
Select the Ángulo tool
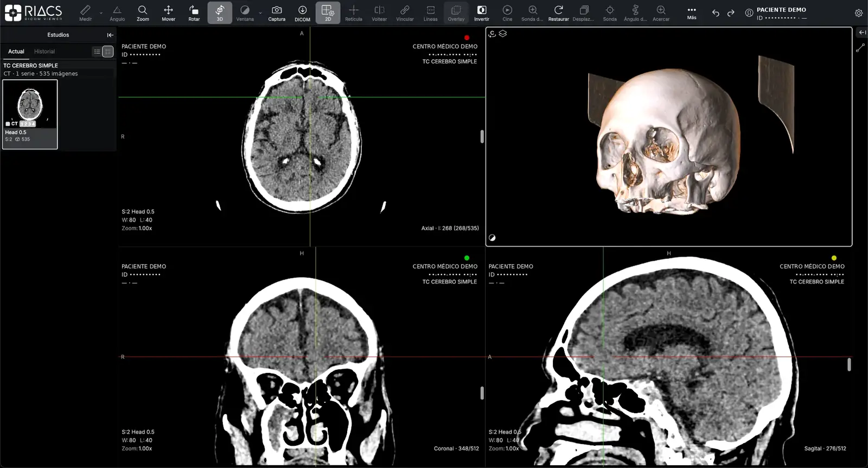117,12
